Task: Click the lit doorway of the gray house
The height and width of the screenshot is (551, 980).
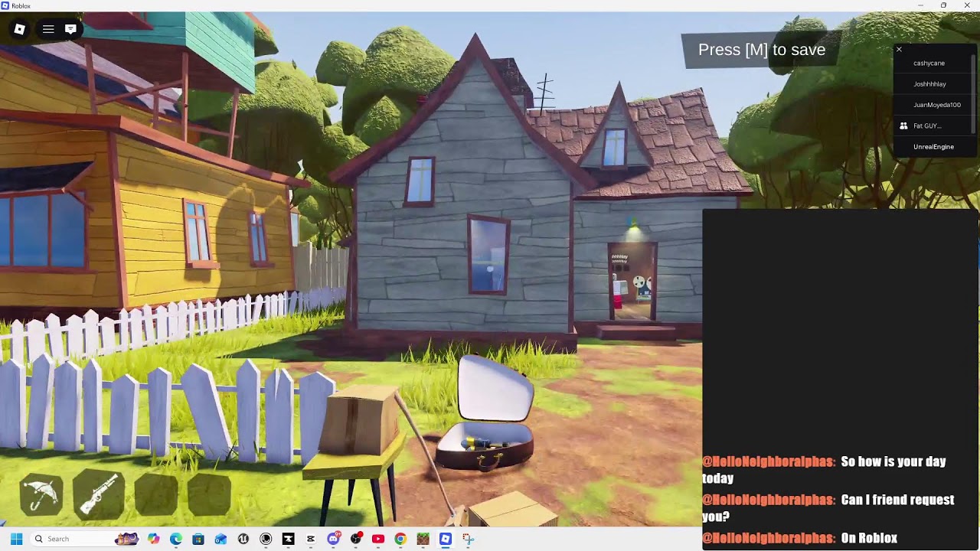Action: point(632,280)
